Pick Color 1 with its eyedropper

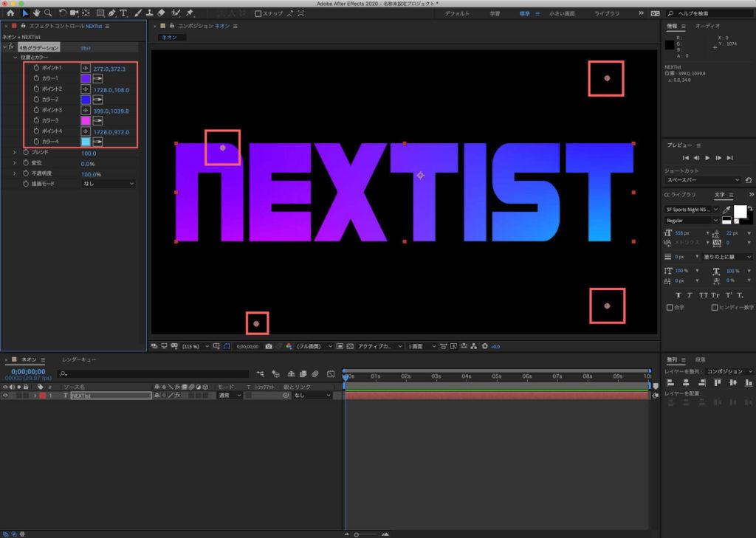tap(97, 78)
